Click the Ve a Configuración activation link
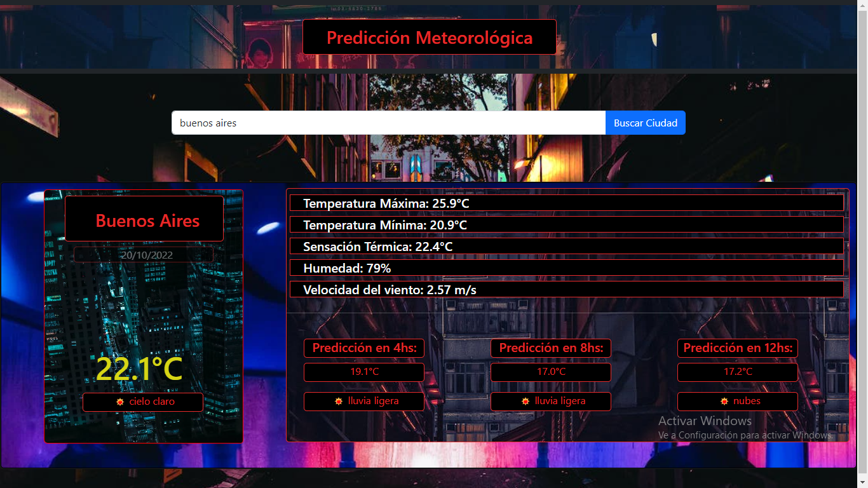 click(745, 435)
